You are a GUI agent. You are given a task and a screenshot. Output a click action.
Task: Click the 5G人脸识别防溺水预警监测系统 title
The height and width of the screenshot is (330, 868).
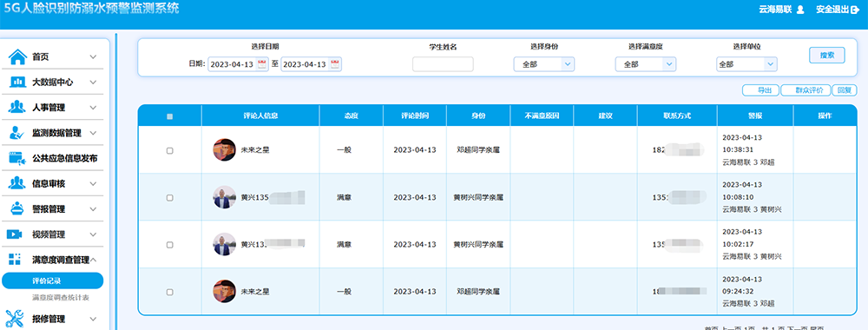[x=92, y=9]
